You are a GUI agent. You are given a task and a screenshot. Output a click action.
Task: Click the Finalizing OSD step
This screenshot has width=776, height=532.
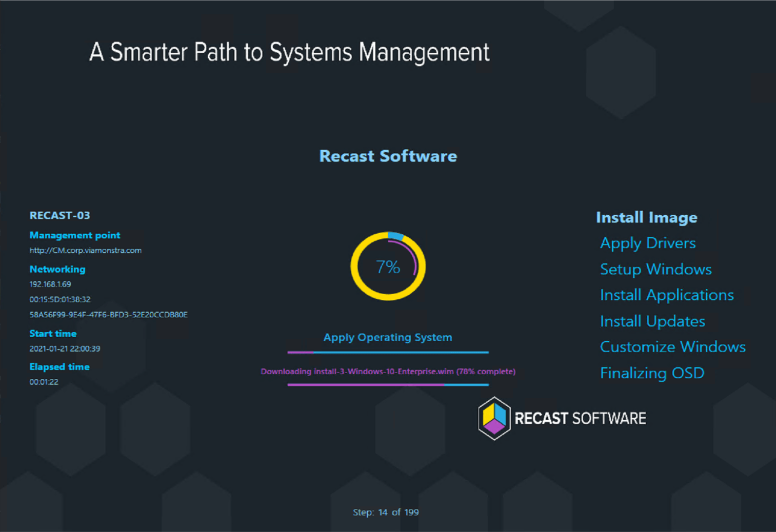652,373
